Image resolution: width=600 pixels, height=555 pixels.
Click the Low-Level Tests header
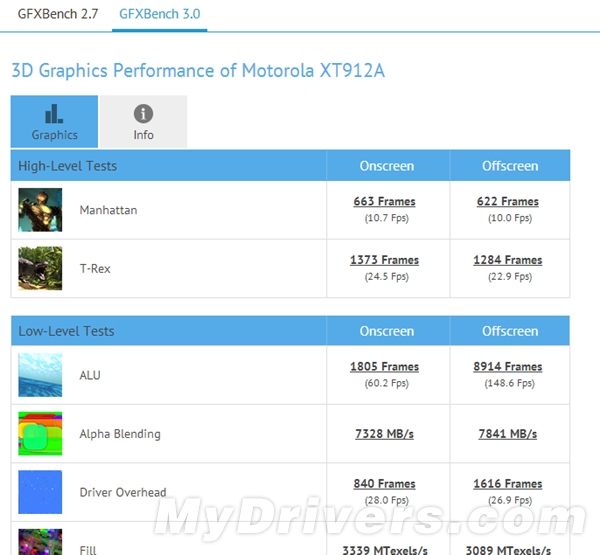[x=66, y=331]
